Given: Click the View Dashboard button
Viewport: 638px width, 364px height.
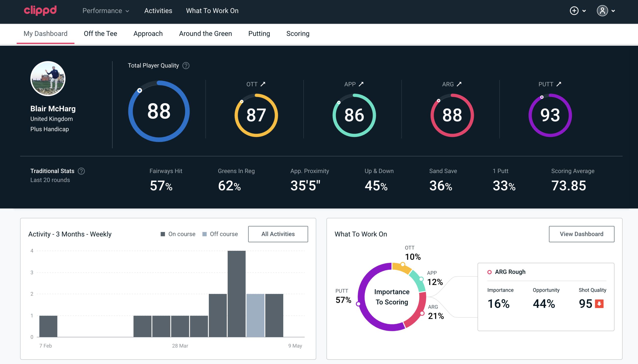Looking at the screenshot, I should click(x=581, y=234).
